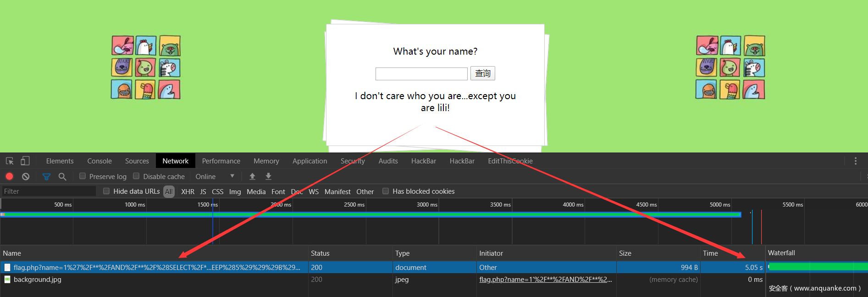The height and width of the screenshot is (297, 868).
Task: Click the export HAR download icon
Action: click(x=269, y=176)
